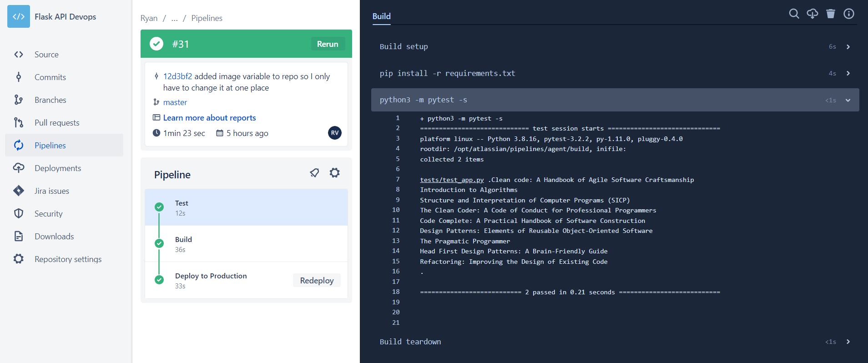Click the '5 hours ago' timestamp
This screenshot has width=868, height=363.
tap(247, 133)
